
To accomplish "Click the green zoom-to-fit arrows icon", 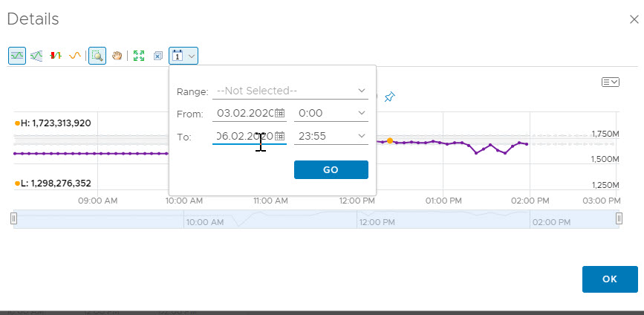I will tap(138, 56).
